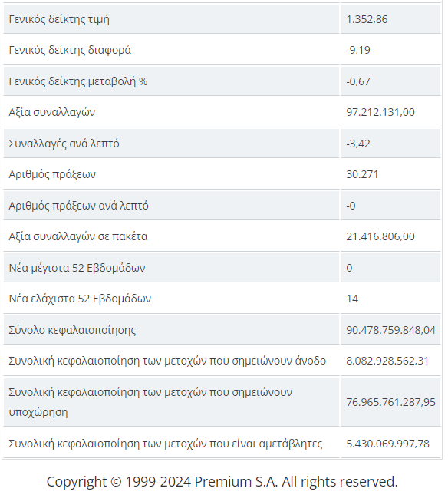Click the Γενικός δείκτης τιμή label

click(59, 19)
